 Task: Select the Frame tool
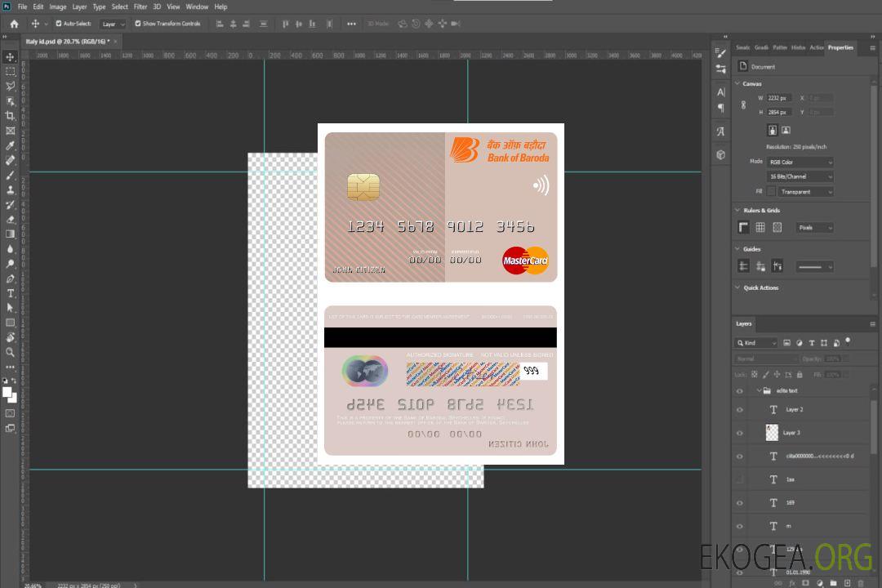[10, 131]
